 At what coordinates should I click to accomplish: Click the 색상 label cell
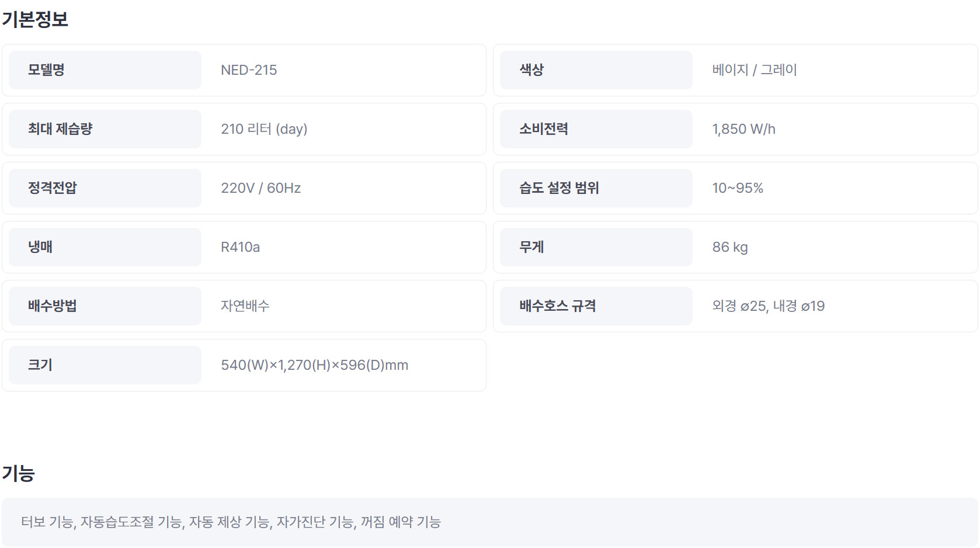point(596,70)
